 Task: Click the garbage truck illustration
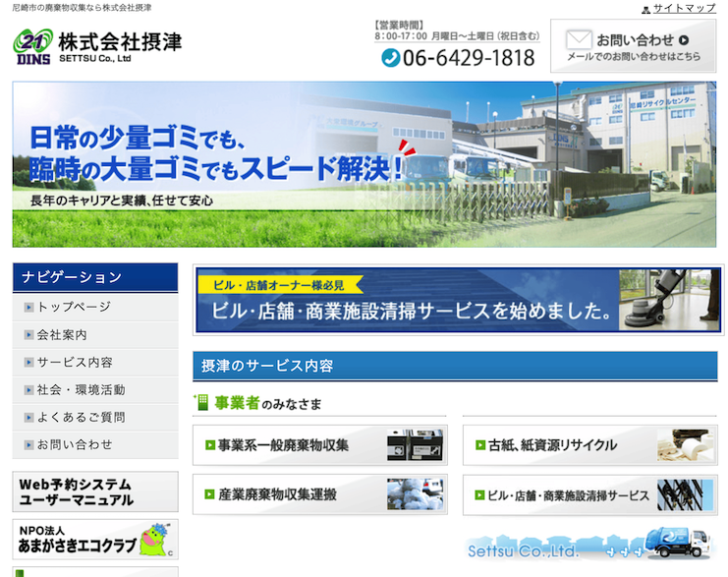[x=677, y=543]
